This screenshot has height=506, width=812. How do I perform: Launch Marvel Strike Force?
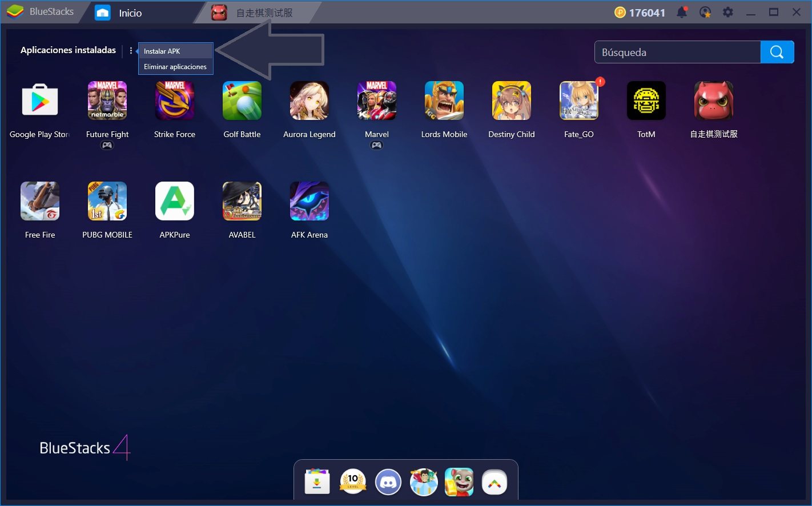click(175, 101)
